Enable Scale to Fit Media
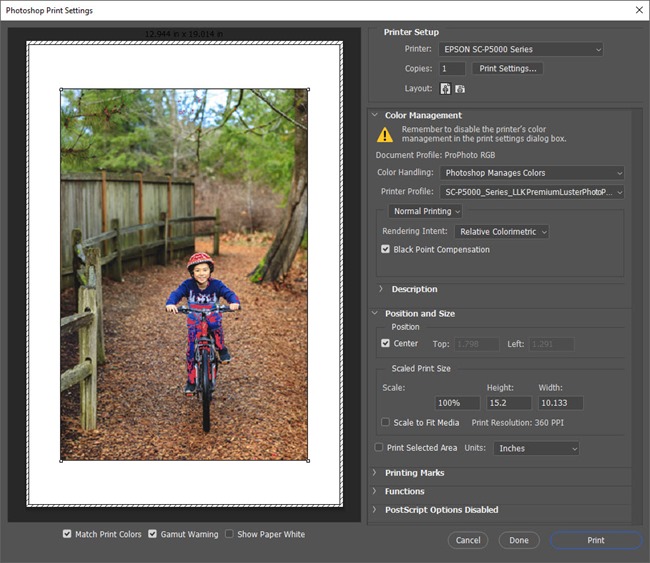The height and width of the screenshot is (563, 650). pos(386,422)
